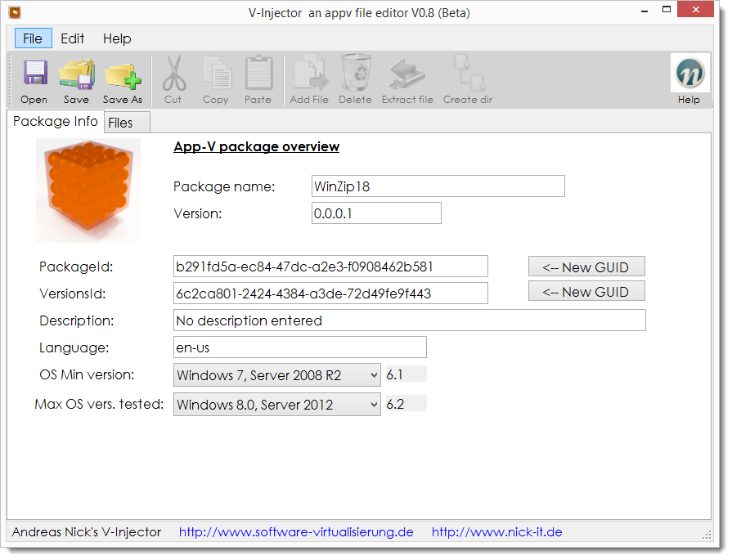The height and width of the screenshot is (560, 732).
Task: Click the Copy pages icon
Action: click(x=217, y=74)
